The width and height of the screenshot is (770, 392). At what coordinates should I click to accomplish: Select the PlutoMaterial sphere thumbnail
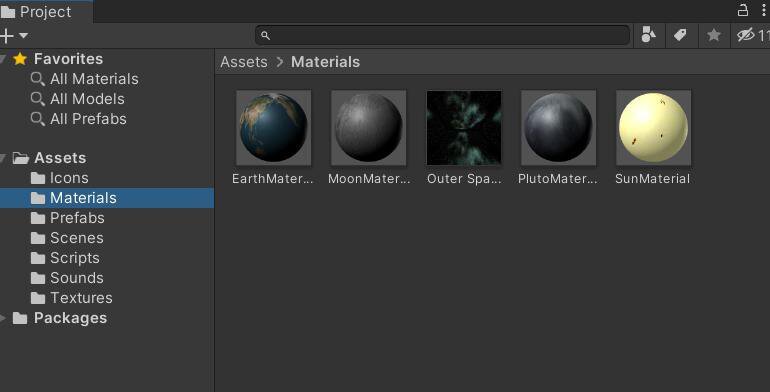coord(558,128)
